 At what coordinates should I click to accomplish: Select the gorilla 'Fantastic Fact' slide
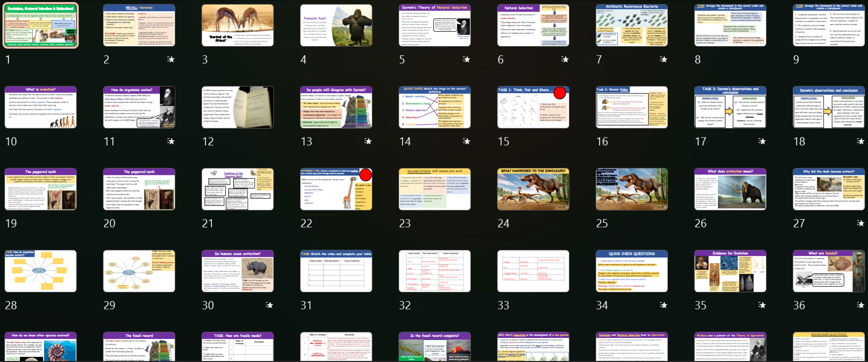pos(336,25)
